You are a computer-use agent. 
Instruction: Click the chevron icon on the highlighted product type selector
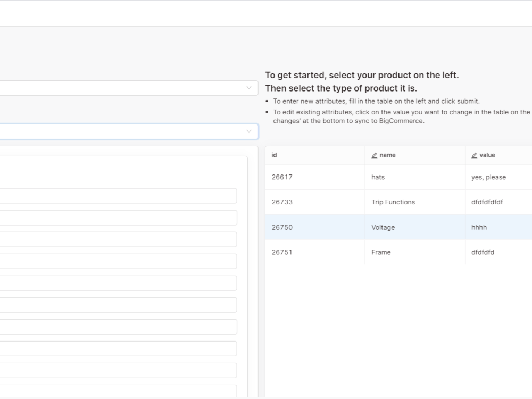coord(249,131)
